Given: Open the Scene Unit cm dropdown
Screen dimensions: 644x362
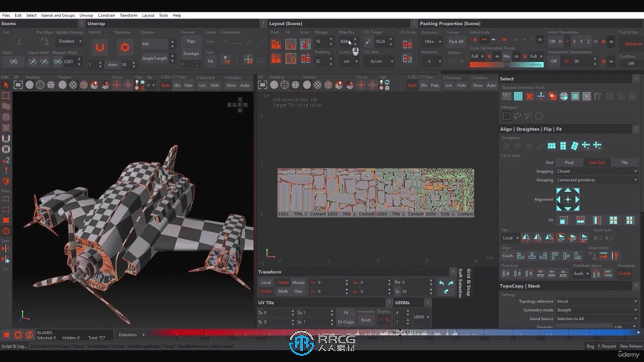Looking at the screenshot, I should (349, 61).
